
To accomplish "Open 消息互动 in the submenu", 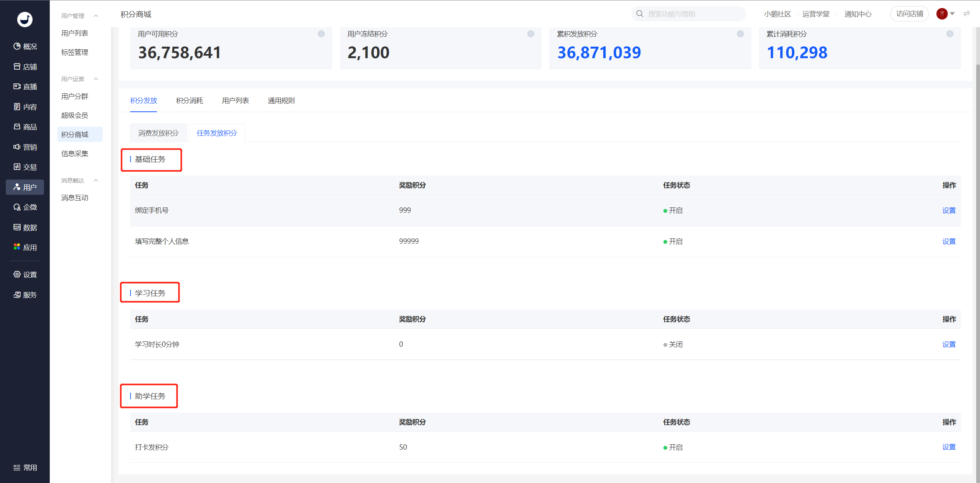I will [75, 197].
